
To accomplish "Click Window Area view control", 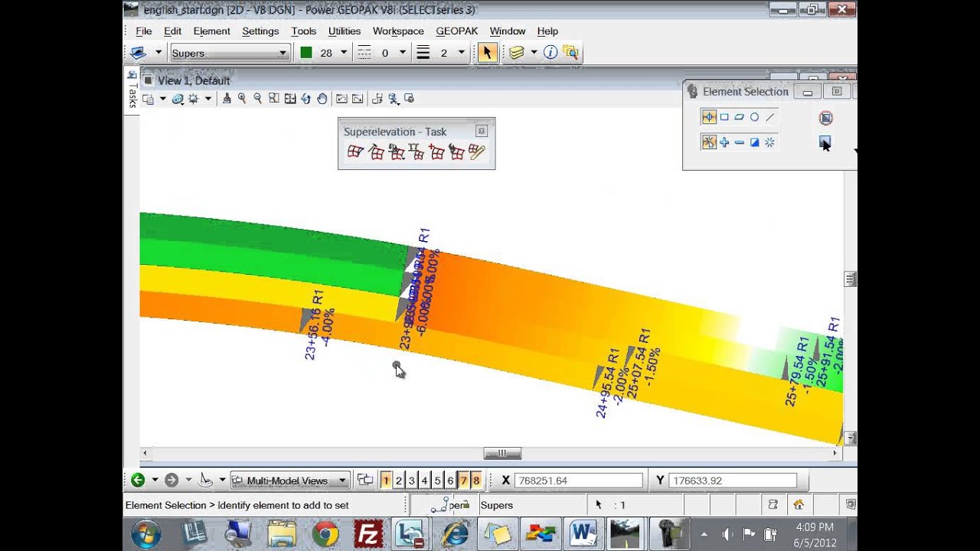I will [x=273, y=99].
